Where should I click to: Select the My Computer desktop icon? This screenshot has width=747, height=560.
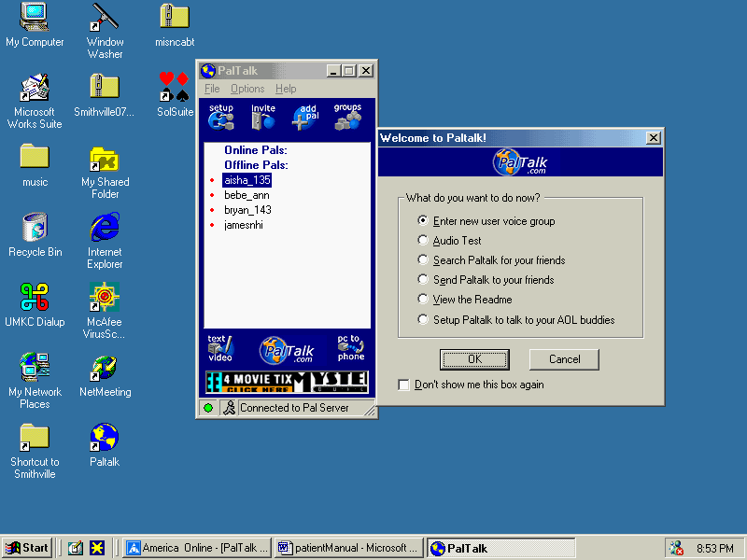click(35, 25)
